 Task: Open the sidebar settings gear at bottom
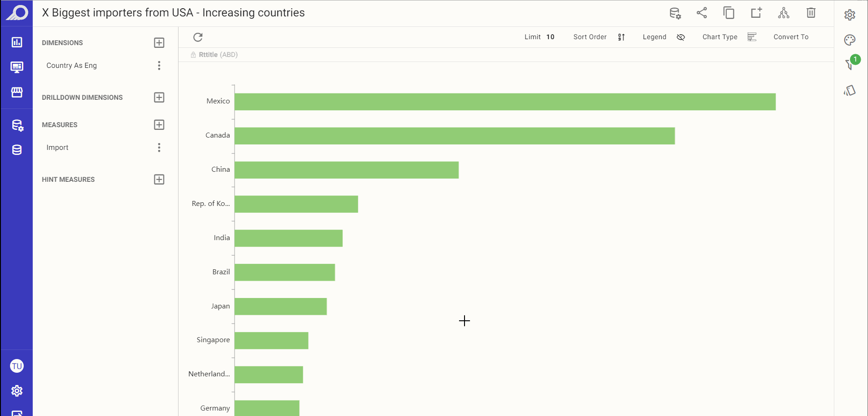pyautogui.click(x=17, y=391)
